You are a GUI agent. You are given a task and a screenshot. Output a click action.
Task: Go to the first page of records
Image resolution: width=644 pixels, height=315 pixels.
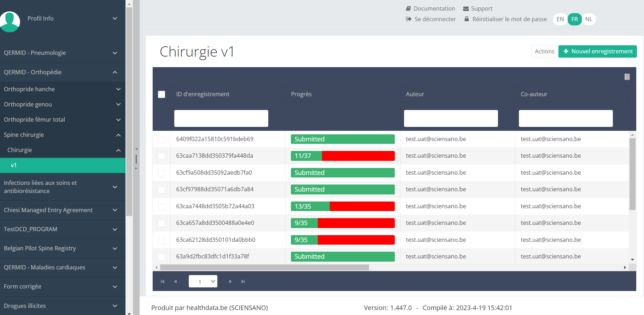(163, 281)
